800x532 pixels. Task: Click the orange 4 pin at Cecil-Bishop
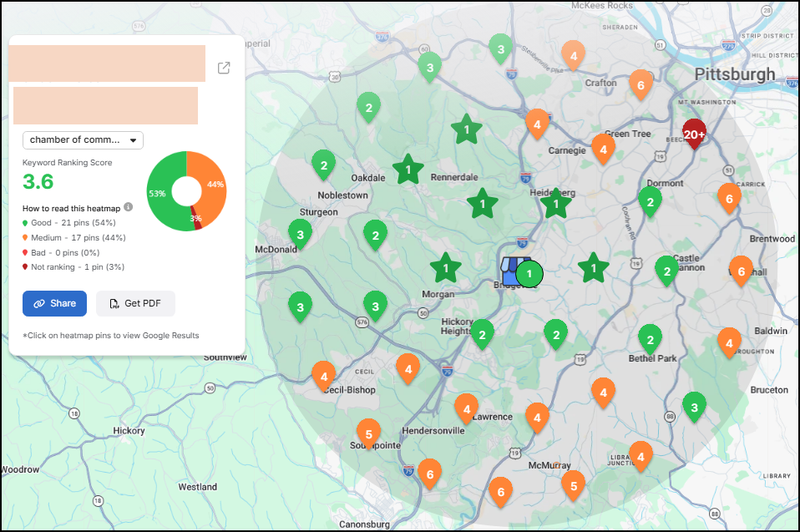(323, 377)
